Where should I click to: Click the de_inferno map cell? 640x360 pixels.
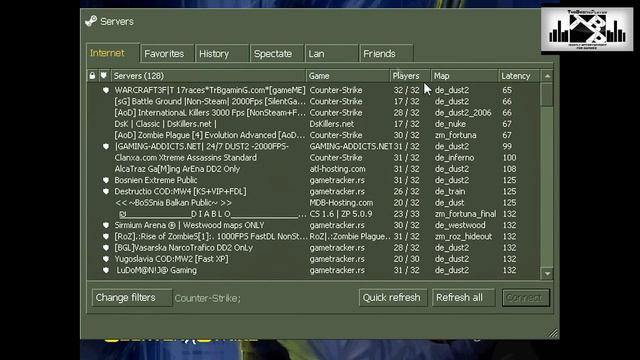point(454,158)
